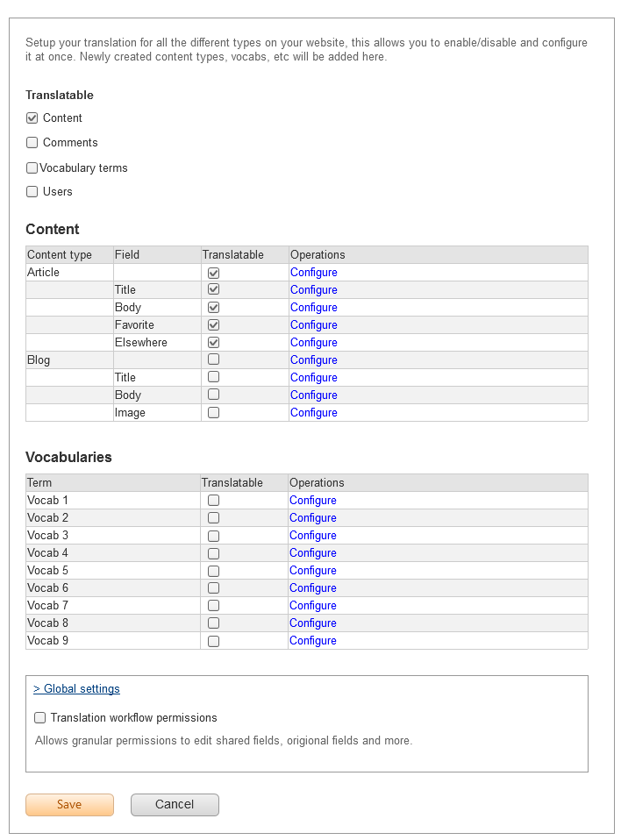Enable translation for Vocab 1
The height and width of the screenshot is (840, 621).
[x=213, y=501]
